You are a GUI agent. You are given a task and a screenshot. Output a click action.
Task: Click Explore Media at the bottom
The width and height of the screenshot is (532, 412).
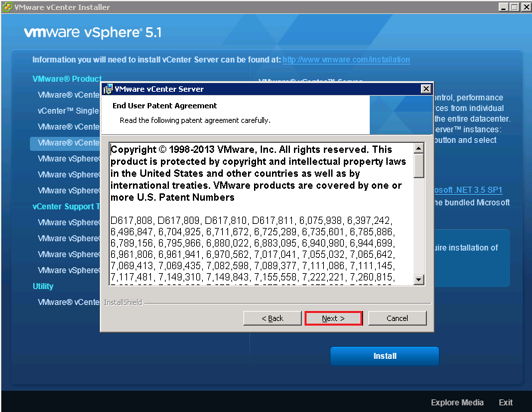tap(457, 403)
